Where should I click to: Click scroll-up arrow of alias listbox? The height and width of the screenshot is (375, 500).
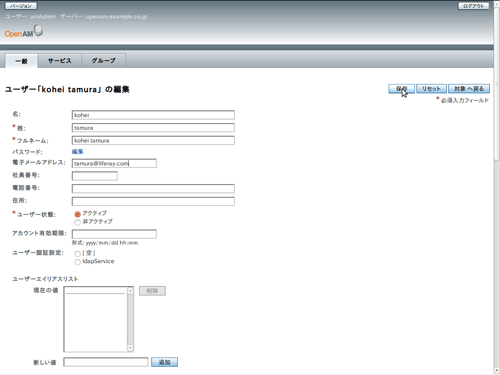tap(130, 291)
